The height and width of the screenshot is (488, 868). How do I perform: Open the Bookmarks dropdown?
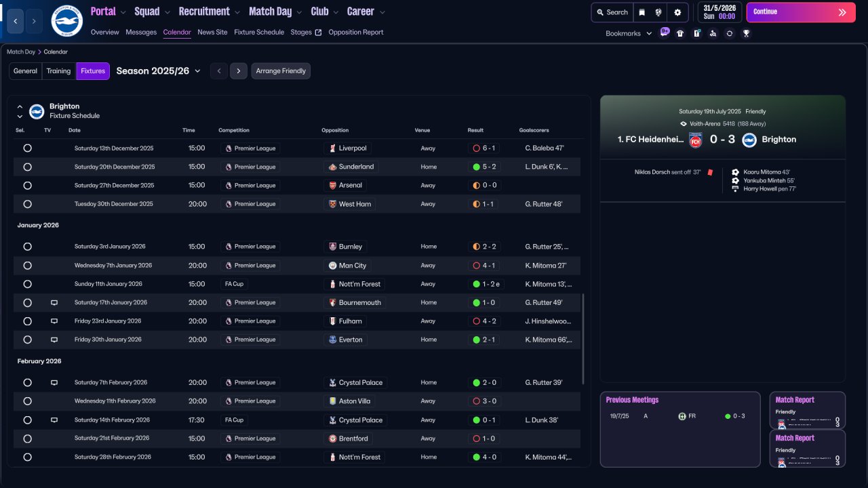[x=629, y=33]
